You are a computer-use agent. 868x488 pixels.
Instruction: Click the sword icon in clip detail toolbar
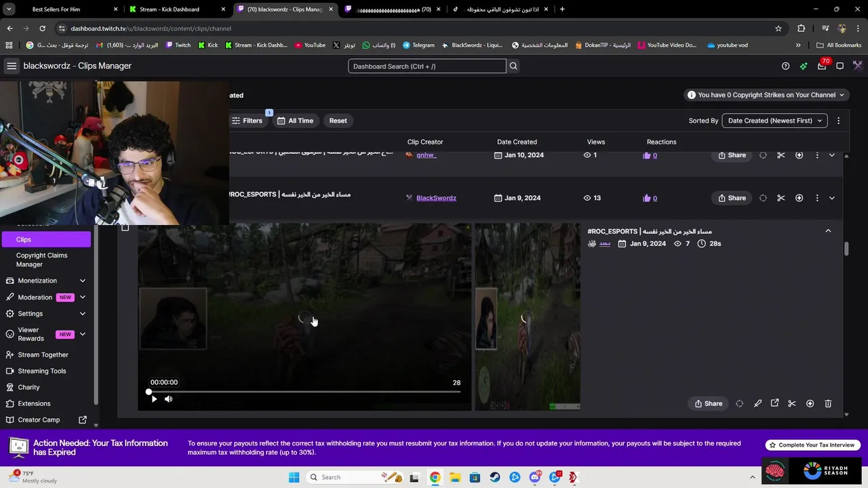pos(757,403)
